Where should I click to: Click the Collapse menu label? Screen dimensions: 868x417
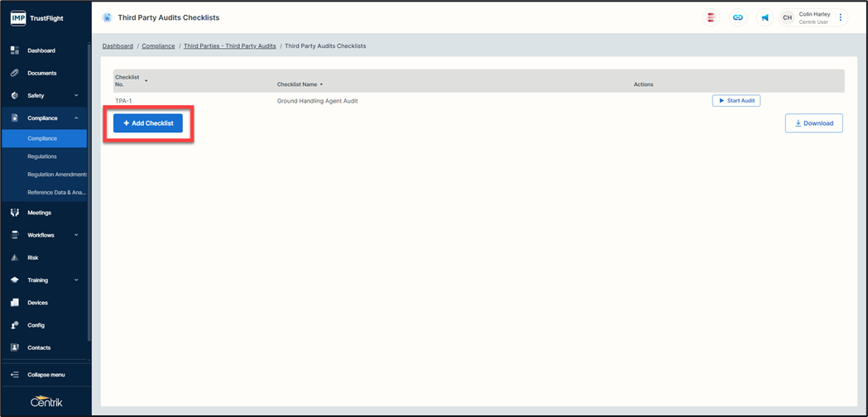(x=46, y=375)
